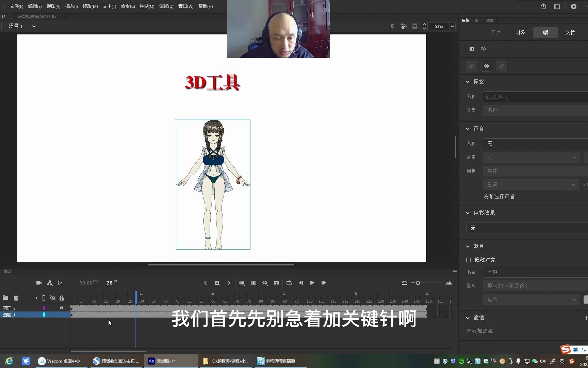The width and height of the screenshot is (588, 368).
Task: Open the 插入(I) menu
Action: coord(71,6)
